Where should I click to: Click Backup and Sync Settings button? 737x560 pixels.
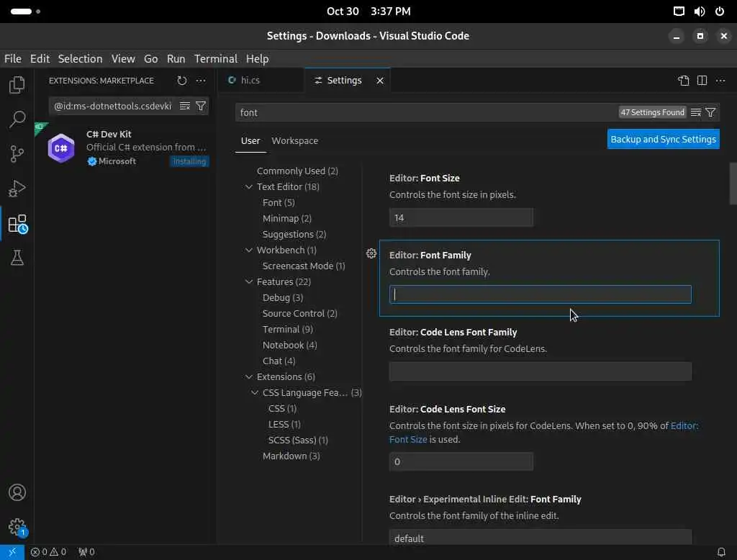[x=663, y=140]
